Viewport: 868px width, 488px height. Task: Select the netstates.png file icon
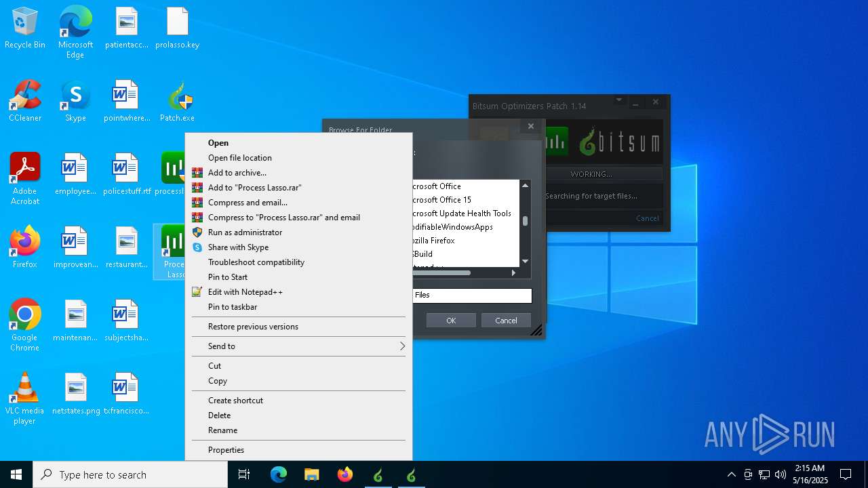(x=75, y=394)
